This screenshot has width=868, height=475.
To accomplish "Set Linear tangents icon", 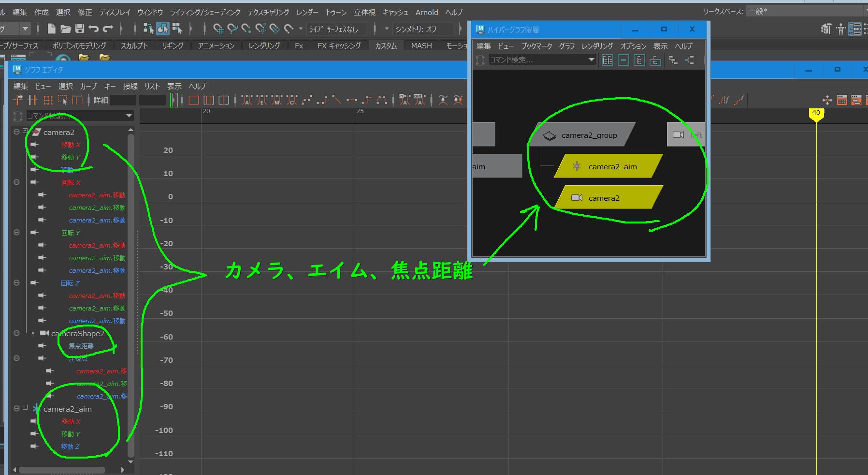I will point(337,100).
